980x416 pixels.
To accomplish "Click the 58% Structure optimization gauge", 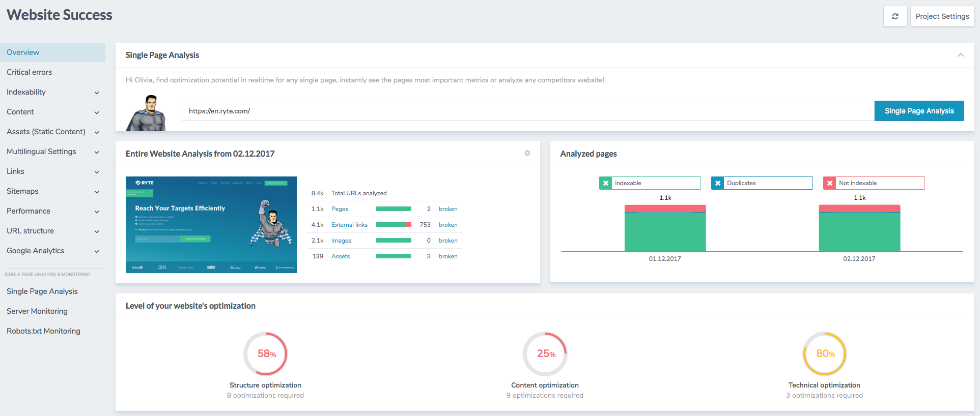I will (x=266, y=353).
